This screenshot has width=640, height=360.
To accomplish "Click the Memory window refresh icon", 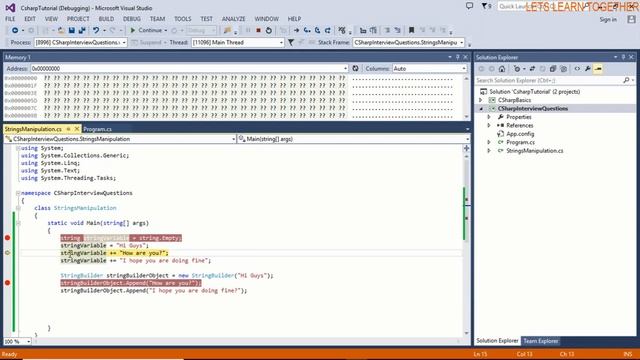I will click(x=356, y=69).
